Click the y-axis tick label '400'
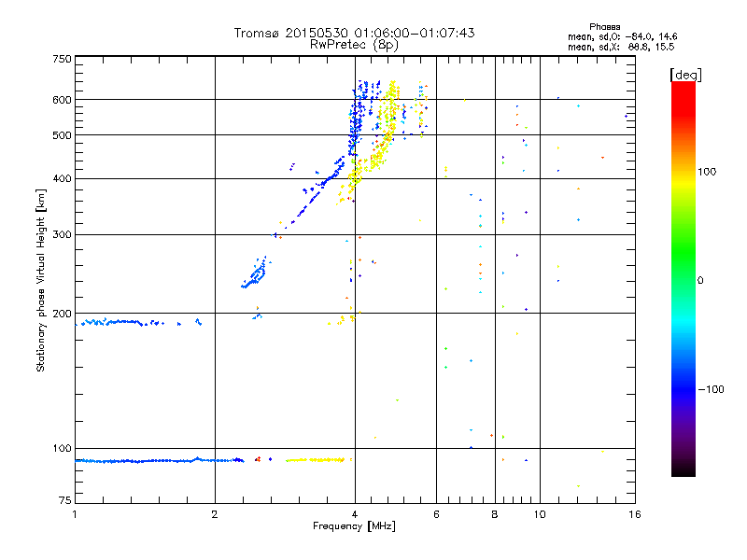Viewport: 747px width, 560px height. (x=62, y=179)
